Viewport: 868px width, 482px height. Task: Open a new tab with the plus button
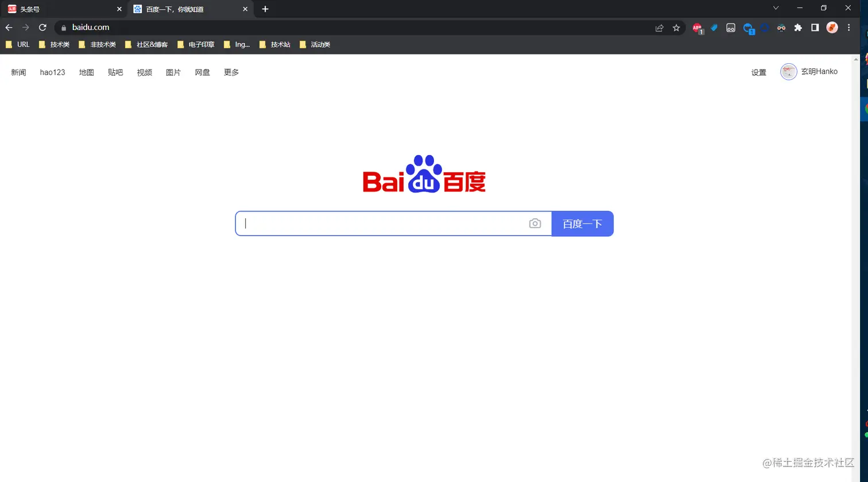tap(265, 9)
